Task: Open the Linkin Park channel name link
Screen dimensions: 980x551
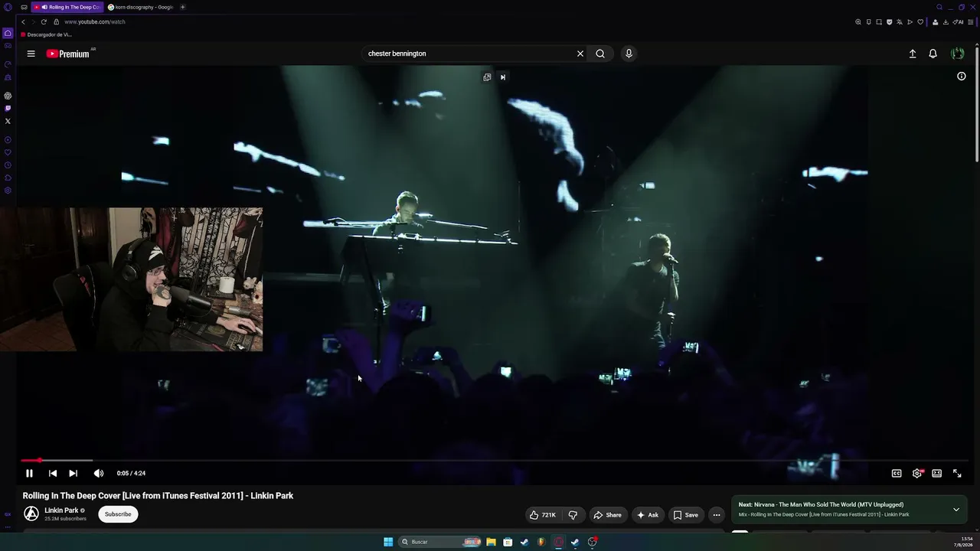Action: point(61,510)
